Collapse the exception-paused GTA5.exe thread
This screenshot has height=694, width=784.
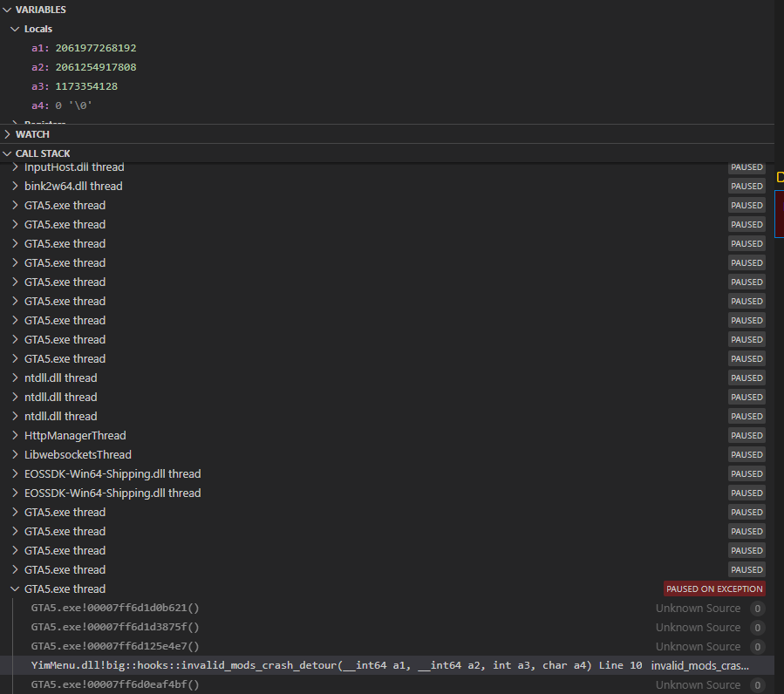pyautogui.click(x=14, y=589)
